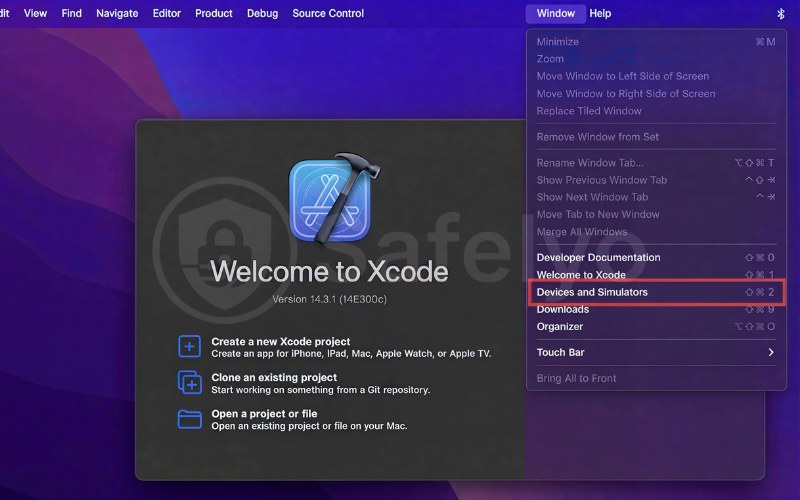800x500 pixels.
Task: Open Organizer from the Window menu
Action: pyautogui.click(x=656, y=327)
